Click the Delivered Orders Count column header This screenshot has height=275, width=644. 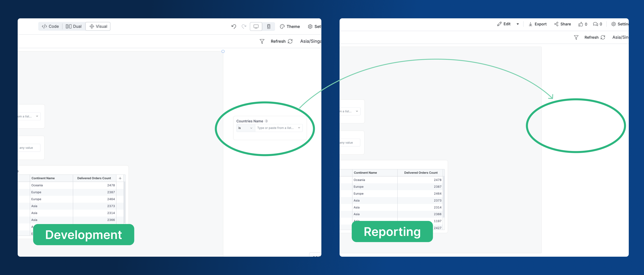point(94,178)
